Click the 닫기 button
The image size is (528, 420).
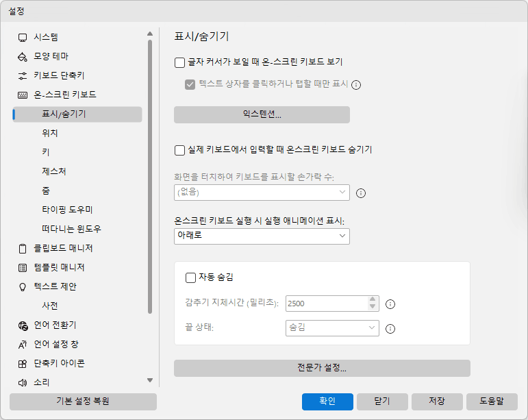pos(382,402)
